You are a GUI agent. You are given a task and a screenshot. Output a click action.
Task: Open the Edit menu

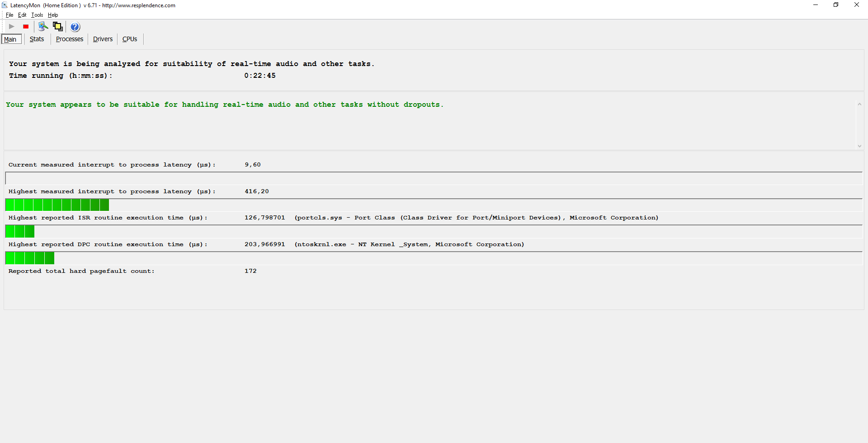pos(22,15)
